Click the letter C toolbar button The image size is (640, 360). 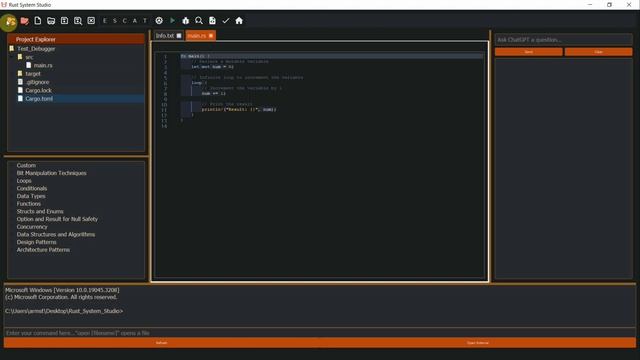coord(125,21)
